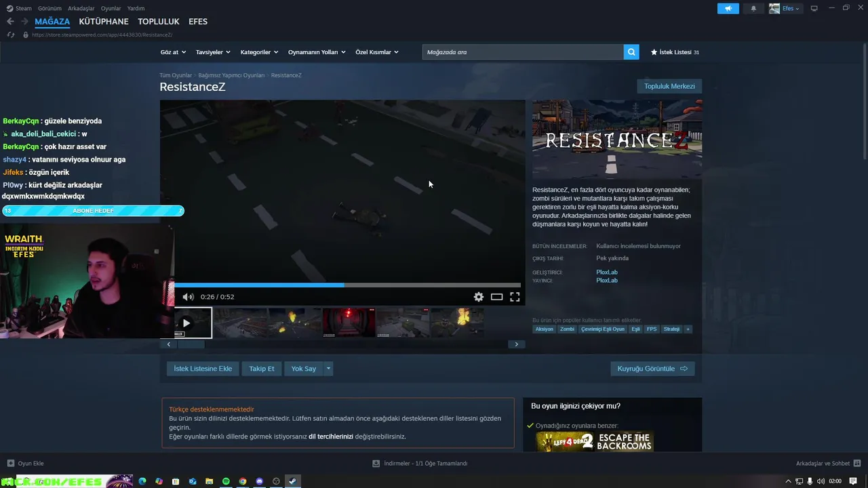The width and height of the screenshot is (868, 488).
Task: Select the Strateji tag
Action: (671, 329)
